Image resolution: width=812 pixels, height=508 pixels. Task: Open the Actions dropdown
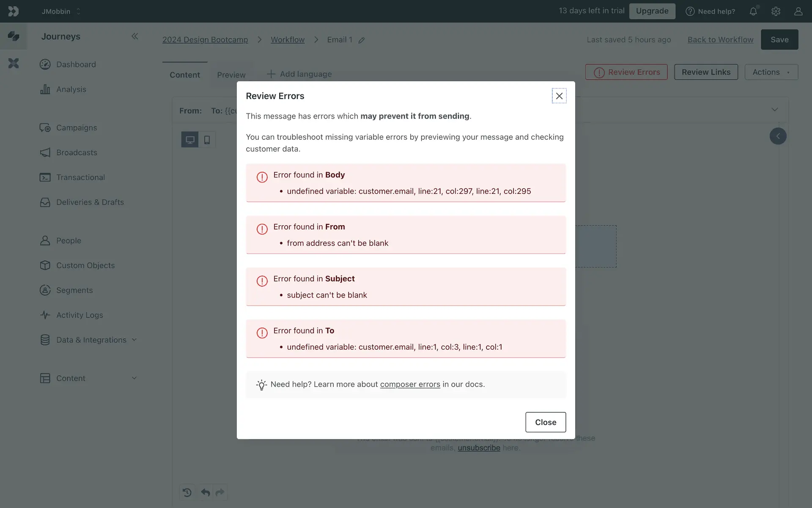771,72
